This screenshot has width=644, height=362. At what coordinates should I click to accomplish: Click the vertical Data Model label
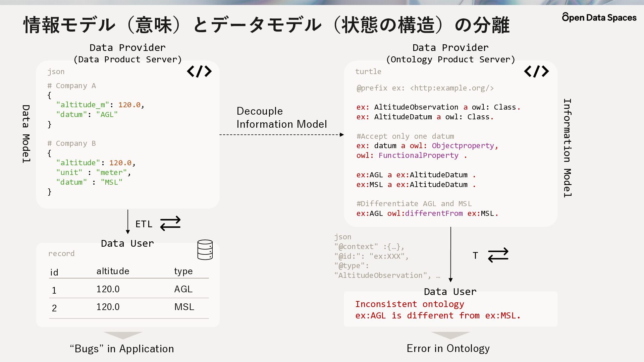coord(26,134)
